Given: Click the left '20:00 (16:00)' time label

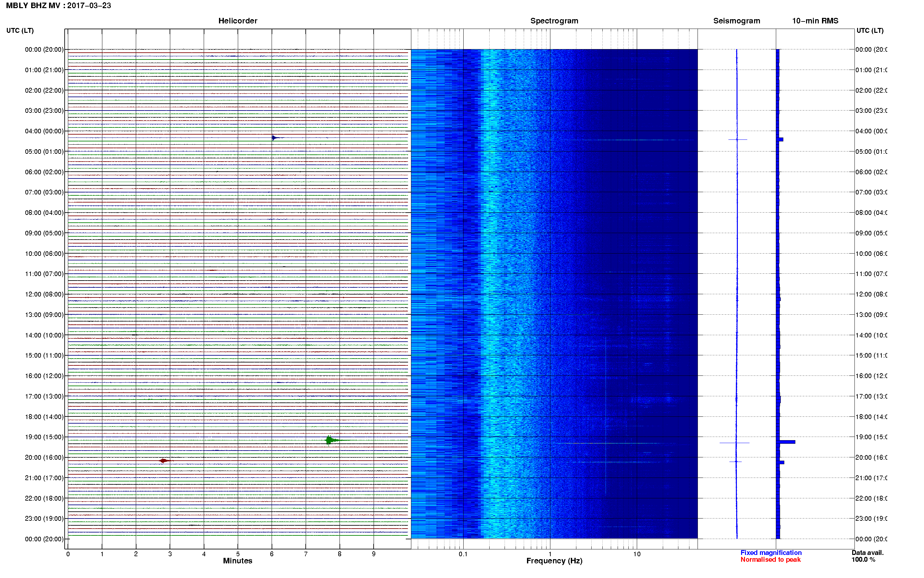Looking at the screenshot, I should [x=44, y=458].
